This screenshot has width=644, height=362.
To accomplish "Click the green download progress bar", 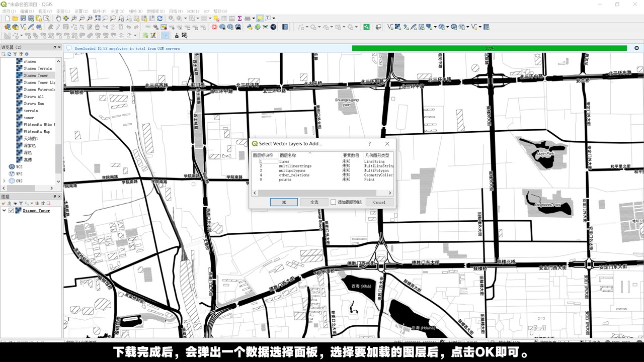I will click(490, 48).
